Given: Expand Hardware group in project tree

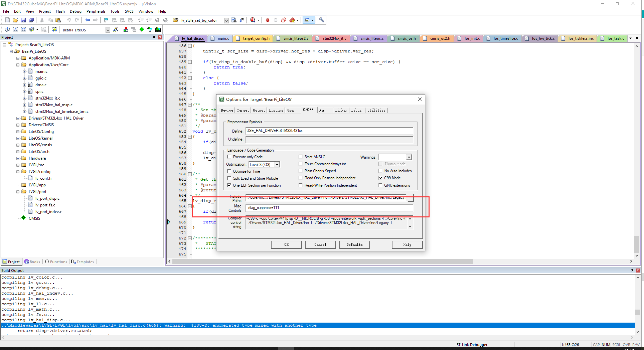Looking at the screenshot, I should point(18,158).
